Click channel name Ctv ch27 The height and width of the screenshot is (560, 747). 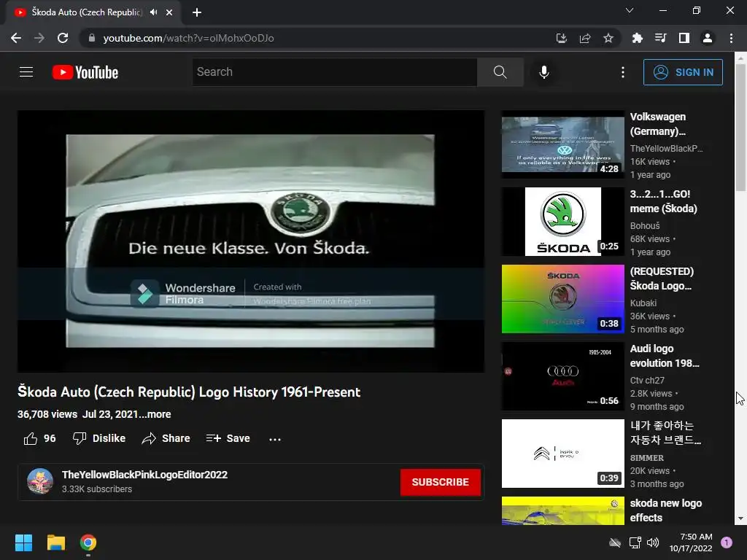pos(647,380)
